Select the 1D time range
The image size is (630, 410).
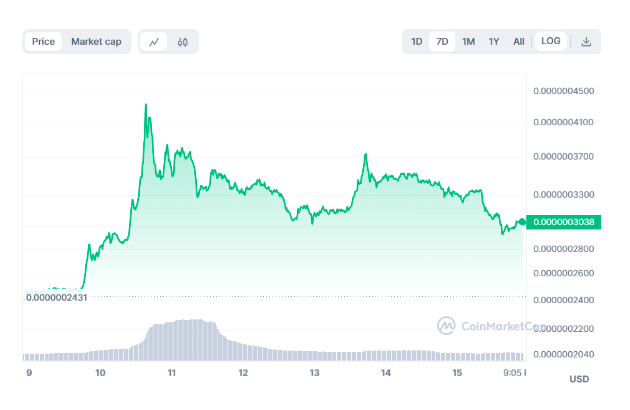(x=417, y=42)
